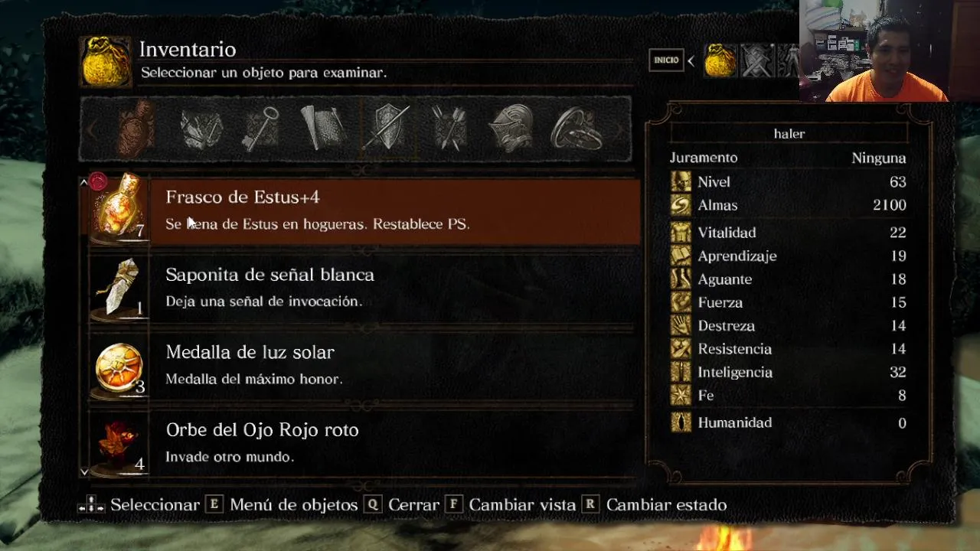The height and width of the screenshot is (551, 980).
Task: Open the key items category icon
Action: (260, 128)
